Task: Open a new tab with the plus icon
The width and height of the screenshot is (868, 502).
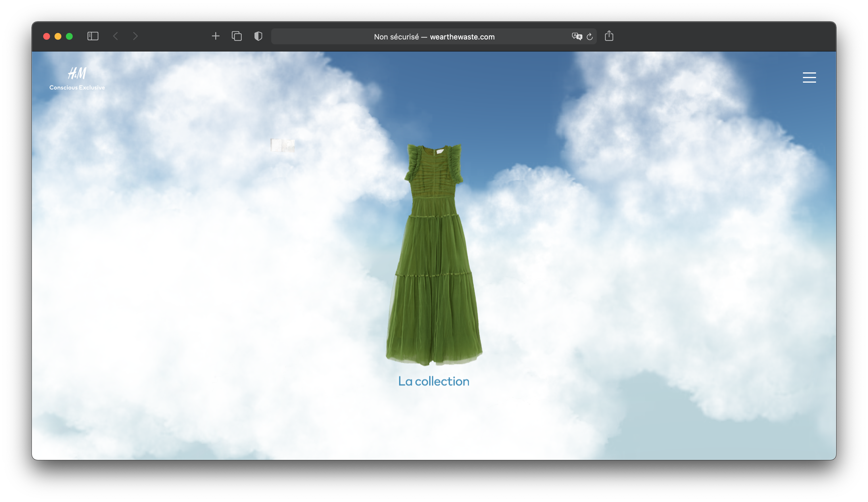Action: [x=216, y=36]
